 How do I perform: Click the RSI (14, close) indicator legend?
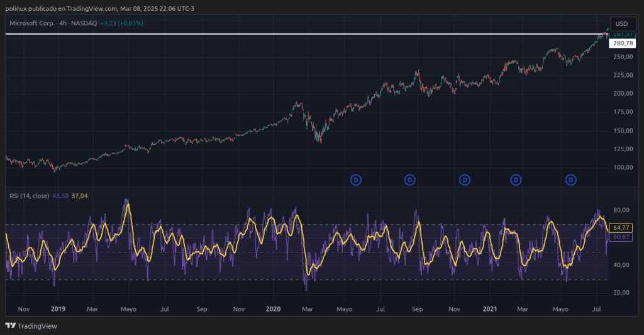coord(29,196)
